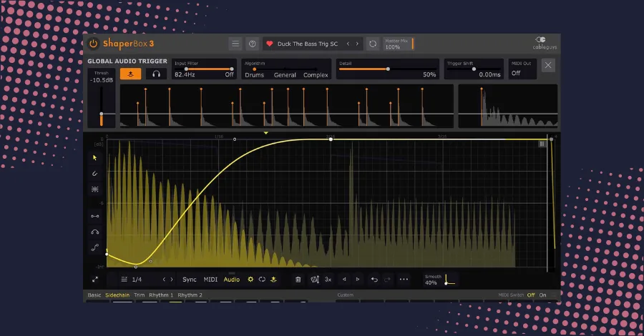Go to previous preset arrow

point(348,44)
